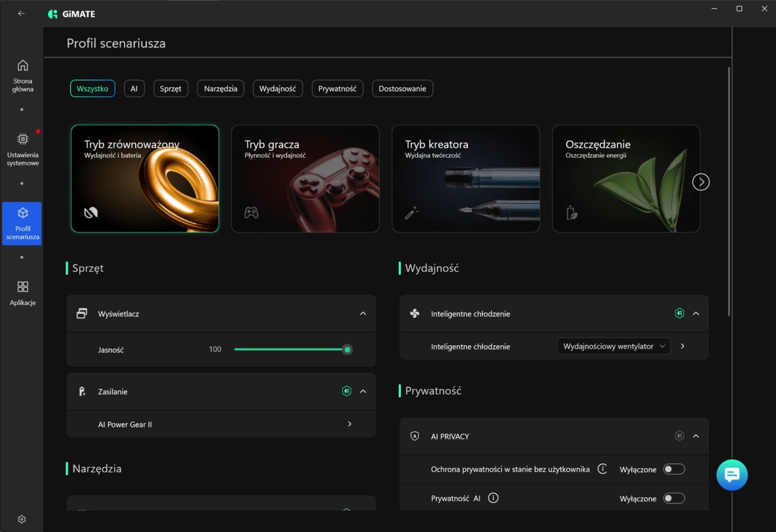Viewport: 776px width, 532px height.
Task: Click info icon next to Prywatność AI
Action: pyautogui.click(x=493, y=498)
